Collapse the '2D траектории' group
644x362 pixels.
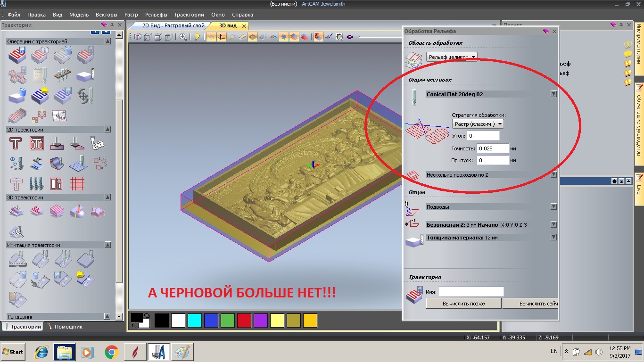108,129
